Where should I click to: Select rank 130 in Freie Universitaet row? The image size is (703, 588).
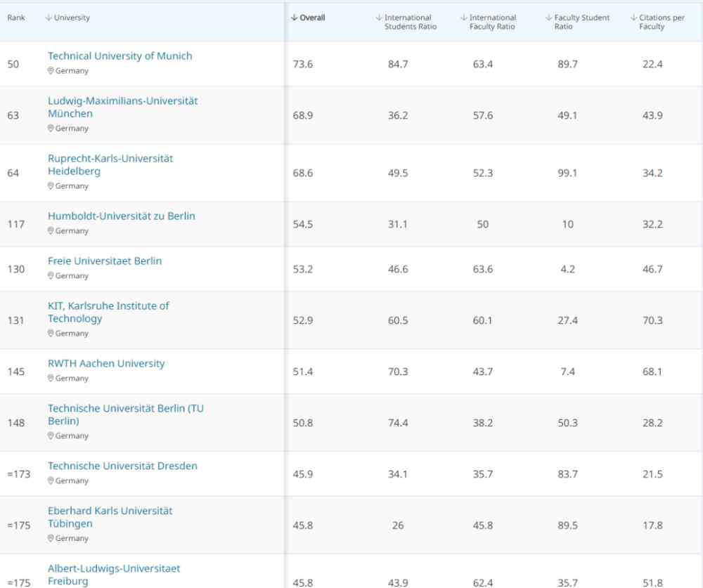[x=15, y=269]
